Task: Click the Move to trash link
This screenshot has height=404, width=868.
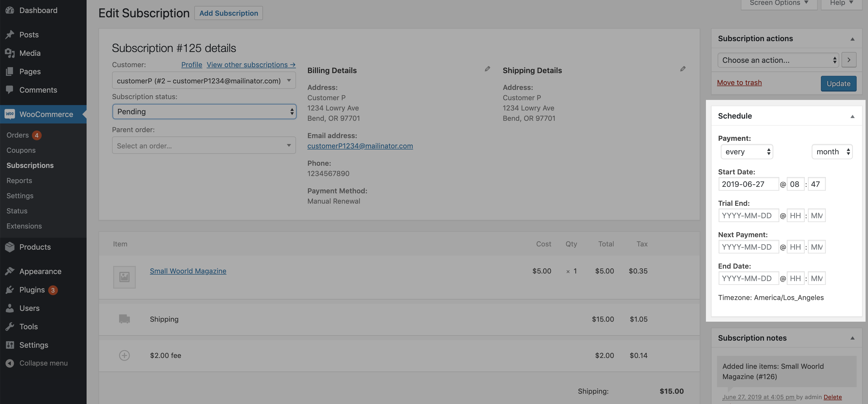Action: 739,82
